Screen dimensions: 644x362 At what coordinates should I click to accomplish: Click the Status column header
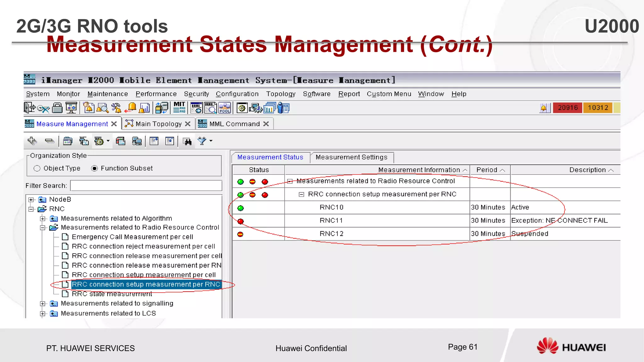click(259, 170)
